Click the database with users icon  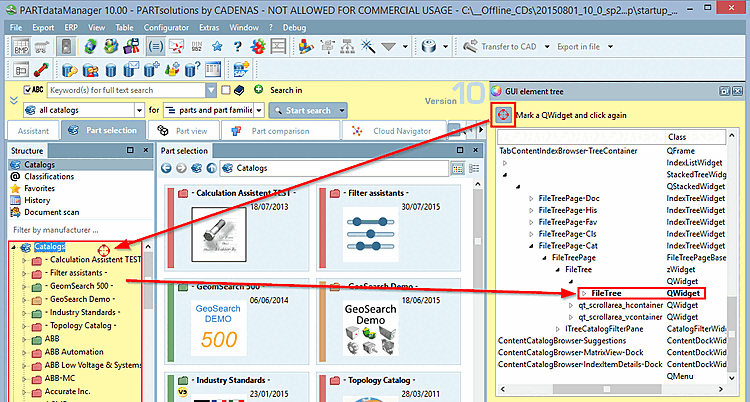coord(90,70)
